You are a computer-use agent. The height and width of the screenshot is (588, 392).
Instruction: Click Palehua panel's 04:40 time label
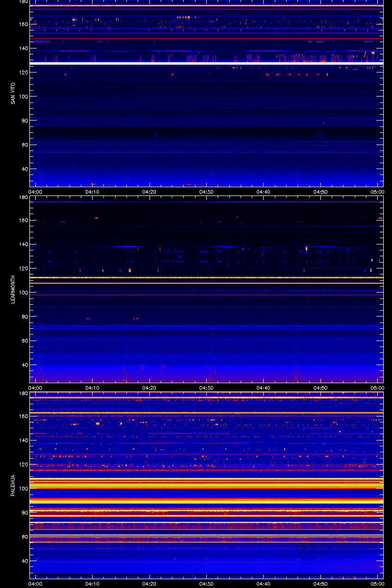click(263, 584)
